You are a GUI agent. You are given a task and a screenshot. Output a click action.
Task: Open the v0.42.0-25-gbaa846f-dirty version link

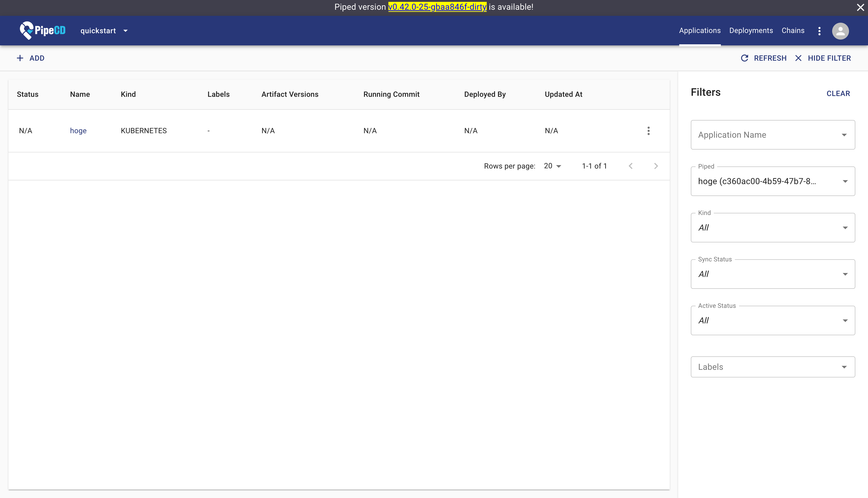tap(437, 7)
